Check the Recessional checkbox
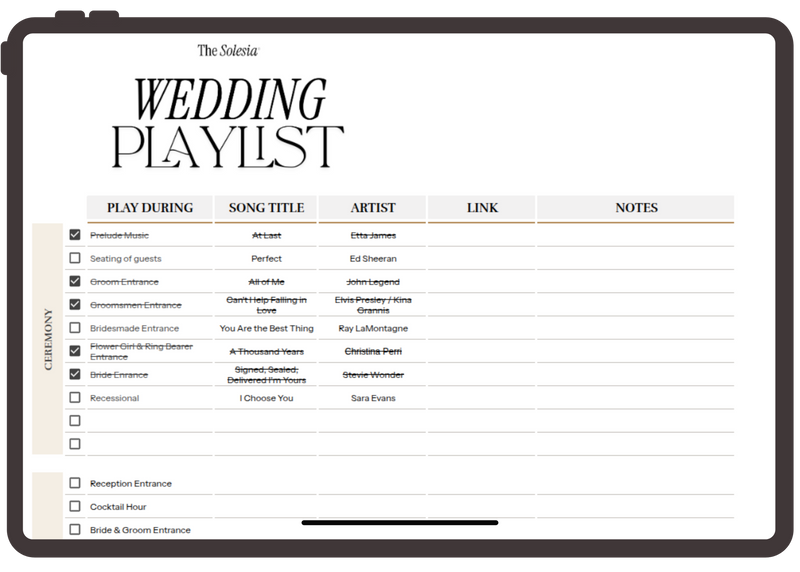 click(75, 398)
